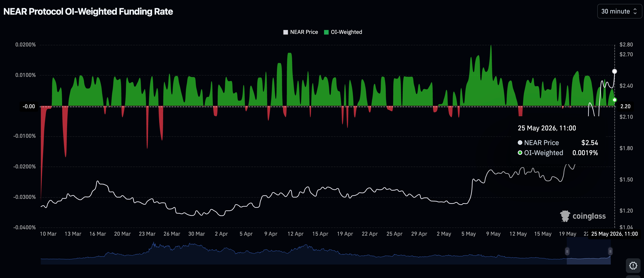Screen dimensions: 644x278
Task: Click the $2.10 price axis label
Action: 626,117
